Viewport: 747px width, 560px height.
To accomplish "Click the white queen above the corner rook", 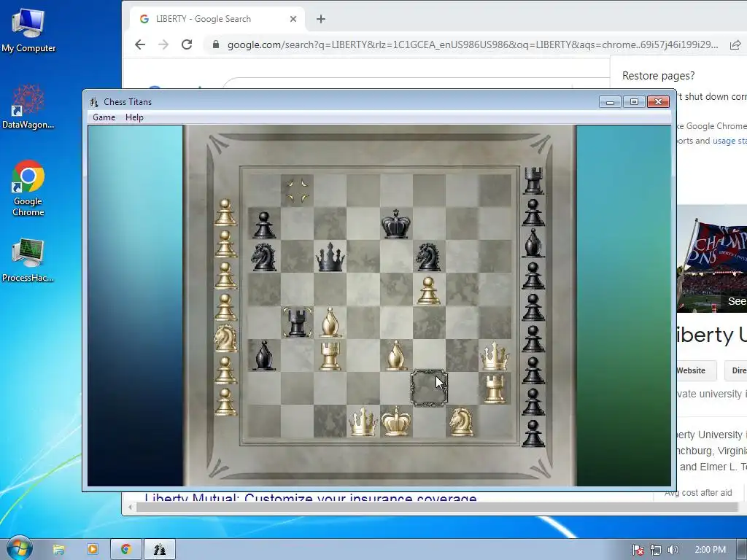I will click(495, 356).
